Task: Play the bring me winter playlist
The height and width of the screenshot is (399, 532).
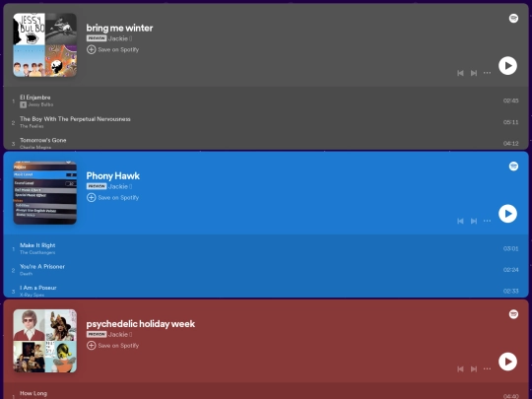Action: point(507,65)
